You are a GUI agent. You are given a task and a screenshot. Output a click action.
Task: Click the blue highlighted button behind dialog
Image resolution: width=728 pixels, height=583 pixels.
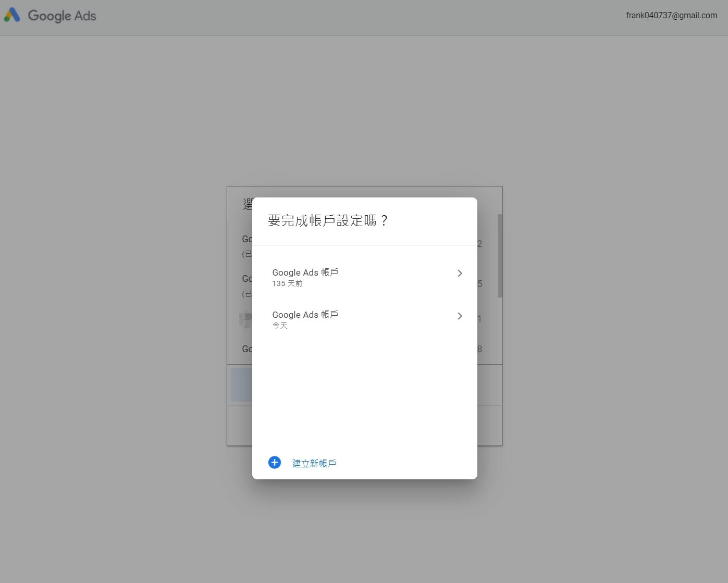coord(241,384)
